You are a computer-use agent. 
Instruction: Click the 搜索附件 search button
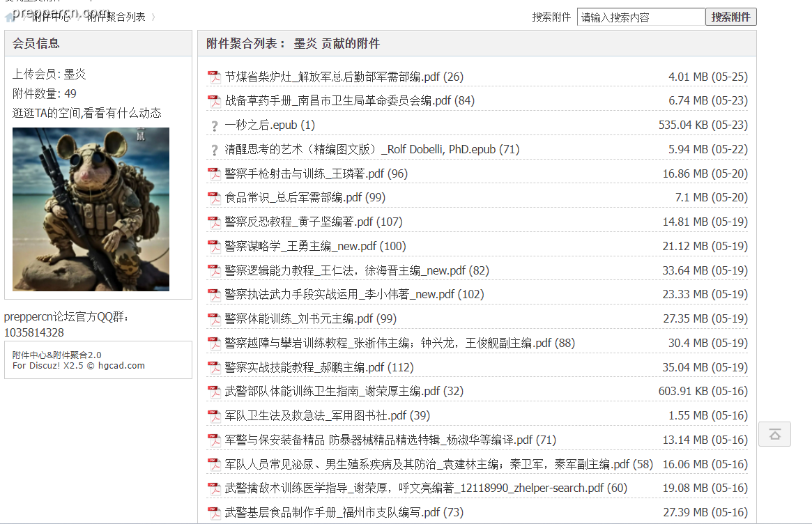730,17
